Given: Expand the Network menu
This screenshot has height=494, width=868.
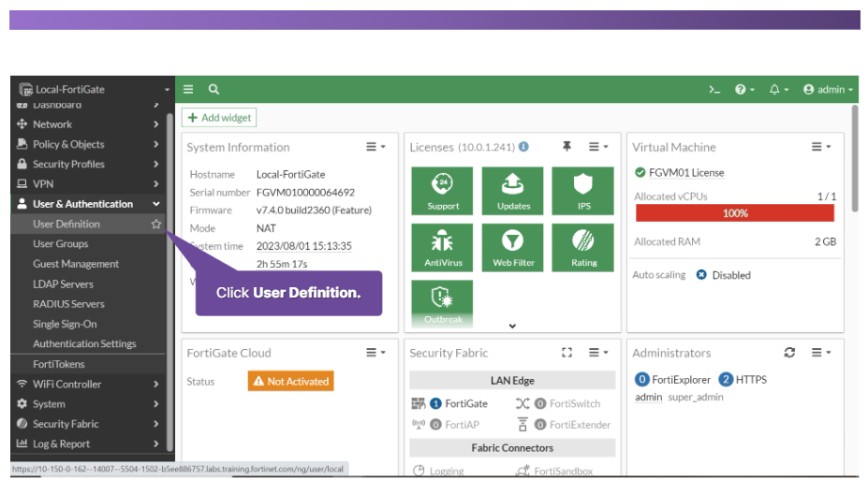Looking at the screenshot, I should (x=88, y=123).
